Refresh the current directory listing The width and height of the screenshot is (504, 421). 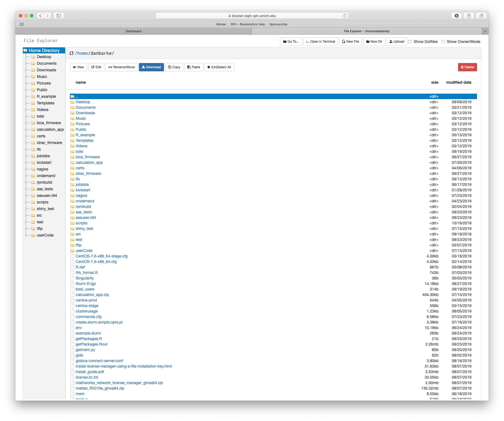72,53
